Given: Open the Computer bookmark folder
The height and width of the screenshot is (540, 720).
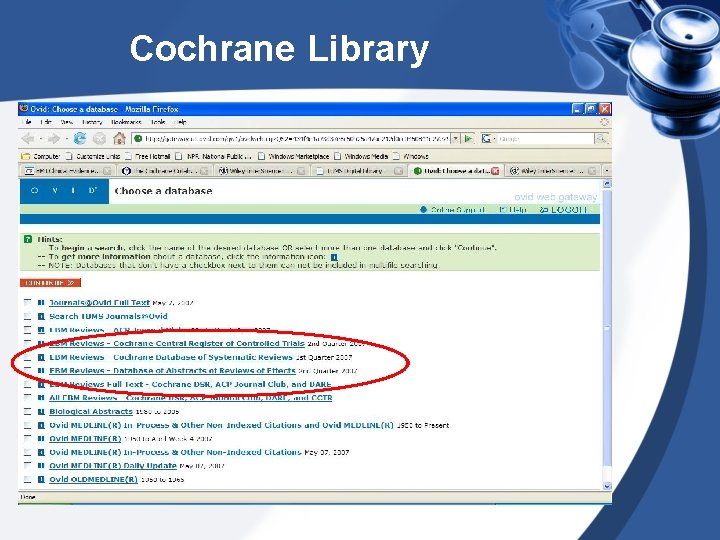Looking at the screenshot, I should 41,156.
